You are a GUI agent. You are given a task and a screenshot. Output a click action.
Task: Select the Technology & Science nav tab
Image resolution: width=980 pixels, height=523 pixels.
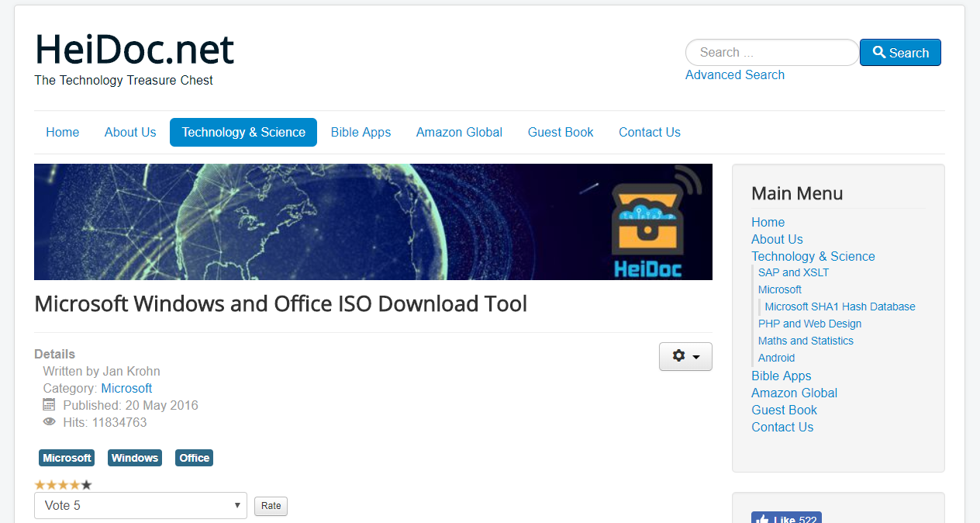point(243,132)
